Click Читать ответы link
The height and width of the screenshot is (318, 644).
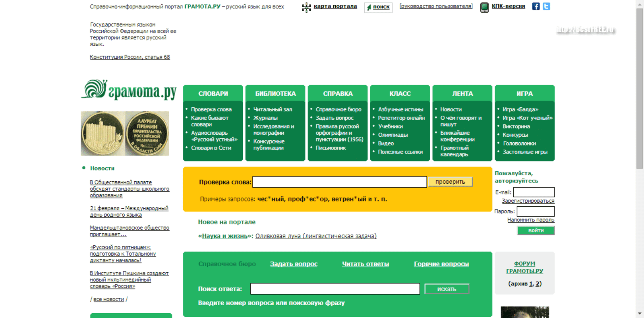point(366,264)
